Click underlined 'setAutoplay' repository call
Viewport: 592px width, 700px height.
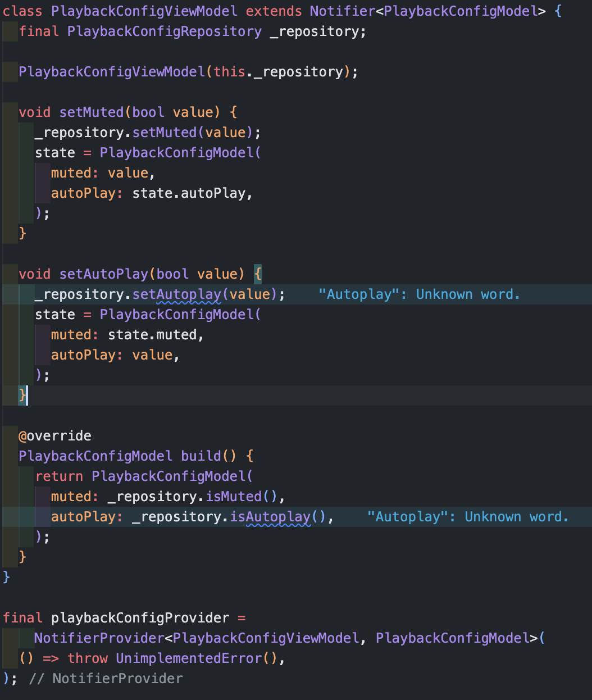pyautogui.click(x=177, y=294)
